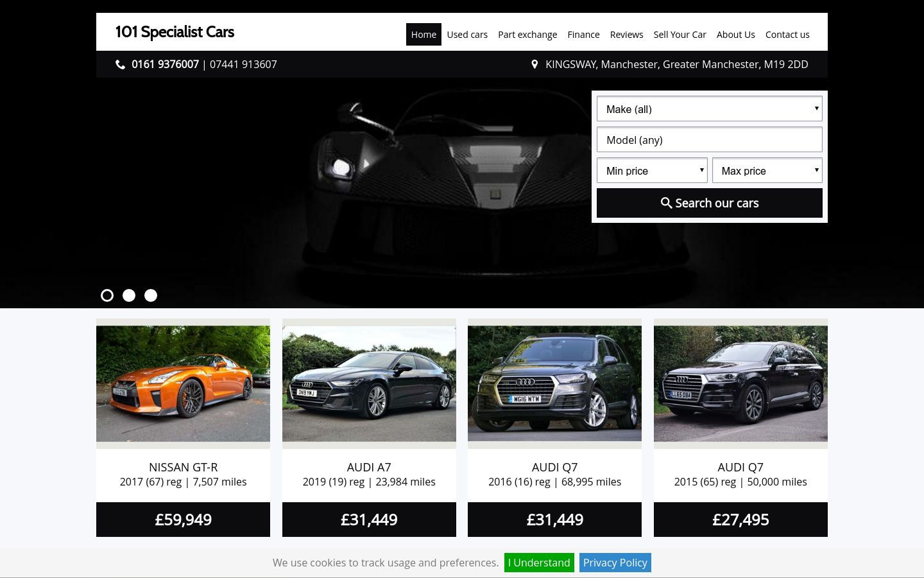Click the 2016 Audi Q7 £31,449 price button
Viewport: 924px width, 578px height.
pyautogui.click(x=554, y=520)
